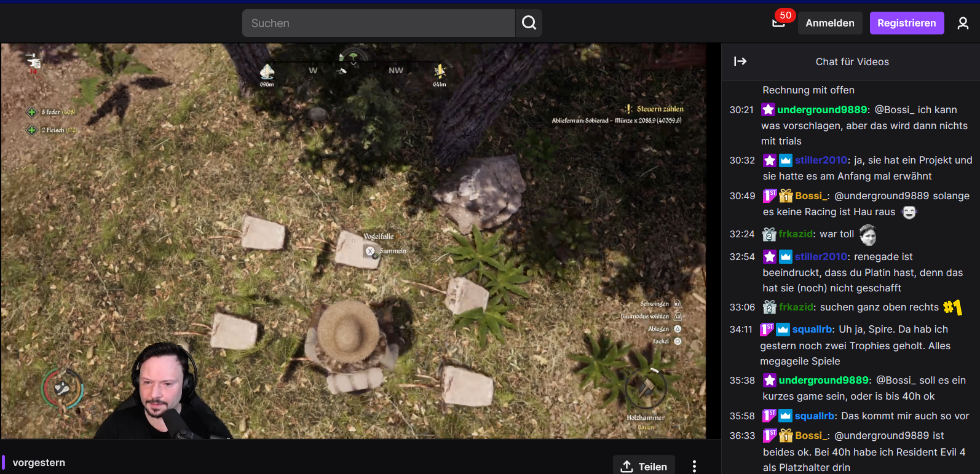
Task: Click the Anmelden button
Action: click(x=829, y=23)
